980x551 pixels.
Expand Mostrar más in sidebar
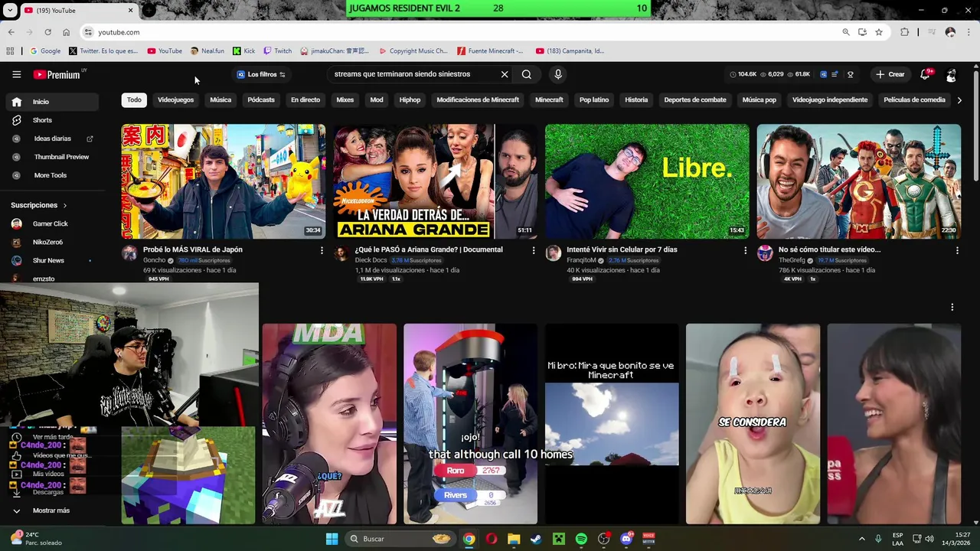click(51, 510)
